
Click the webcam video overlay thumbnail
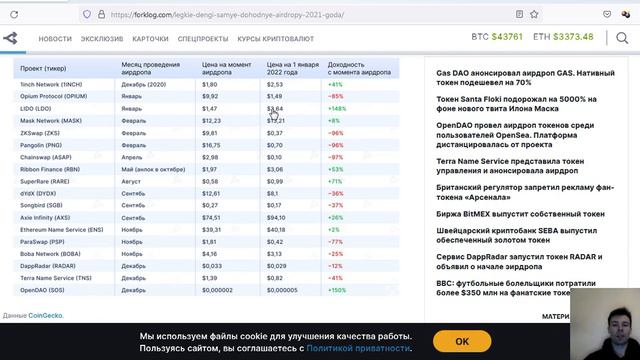605,324
